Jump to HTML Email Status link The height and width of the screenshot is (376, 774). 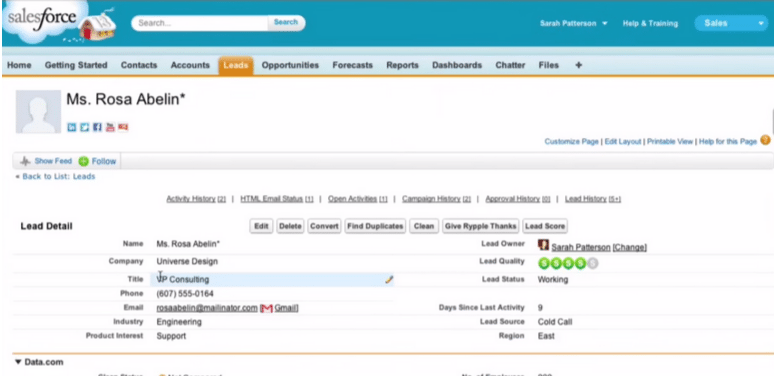point(277,199)
